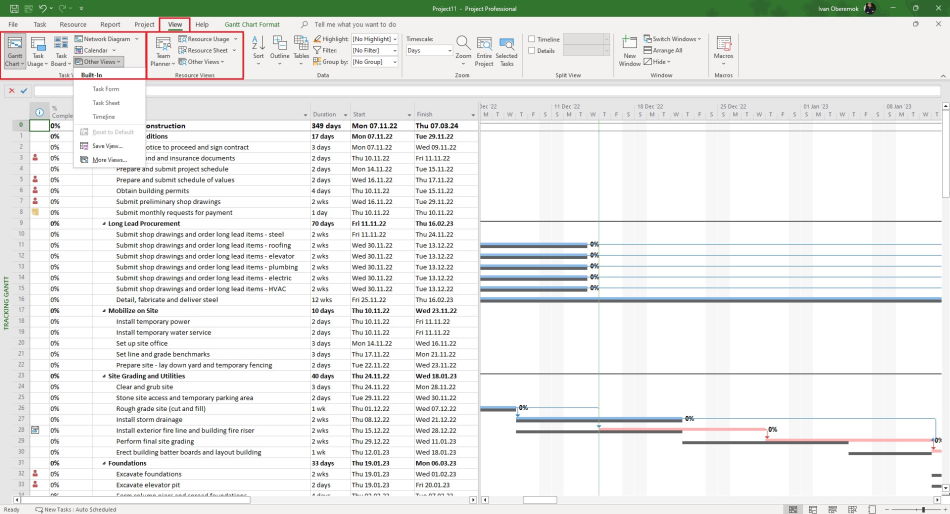950x514 pixels.
Task: Open the Finish column filter arrow
Action: 473,115
